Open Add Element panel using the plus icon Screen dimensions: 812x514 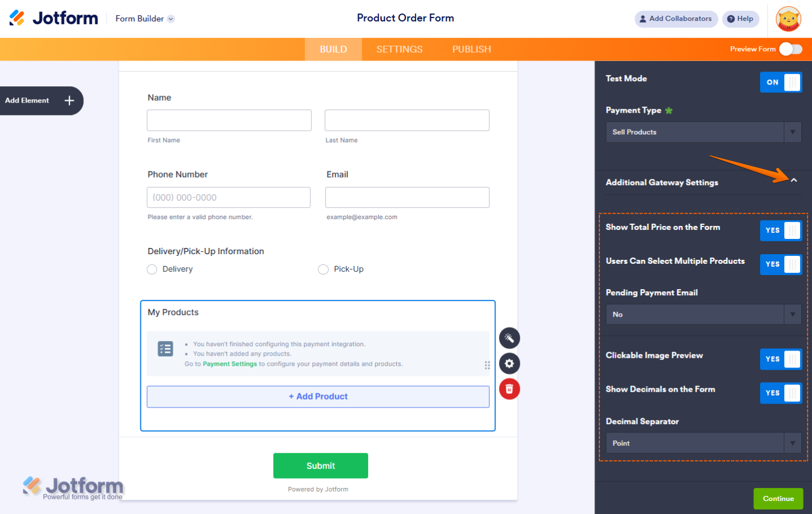pyautogui.click(x=69, y=100)
